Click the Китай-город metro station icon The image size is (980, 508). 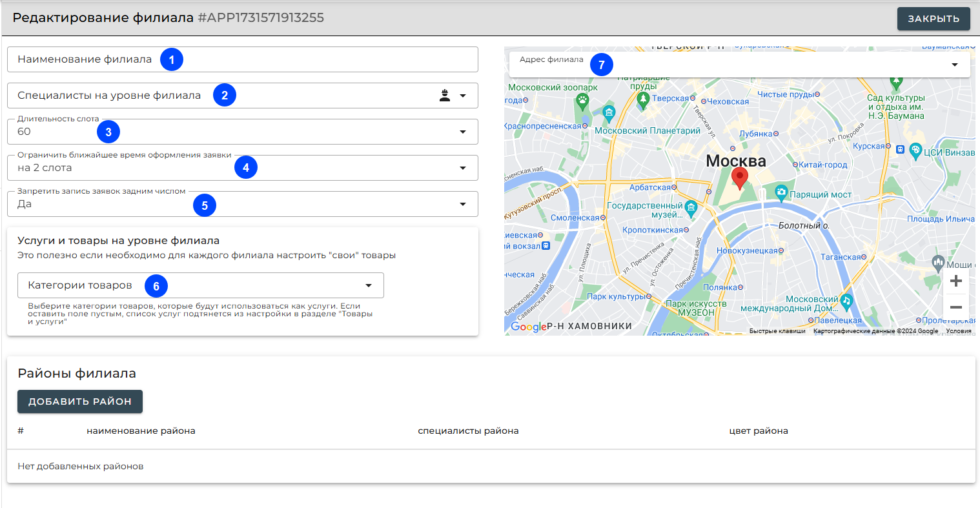point(795,165)
